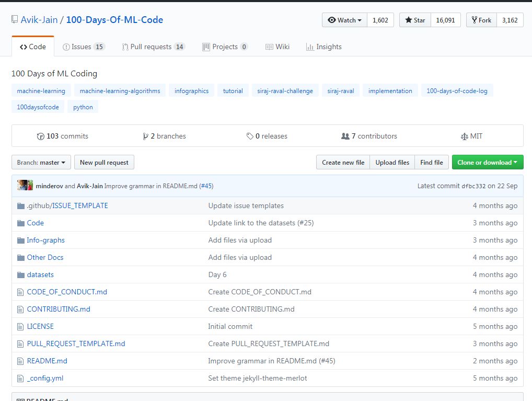Open the LICENSE file

[x=40, y=326]
